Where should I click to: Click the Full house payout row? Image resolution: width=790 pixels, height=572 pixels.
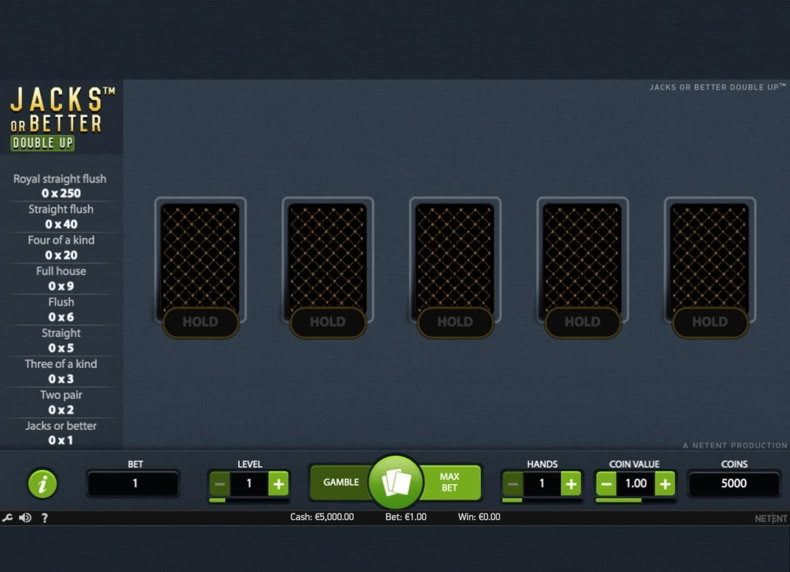60,279
